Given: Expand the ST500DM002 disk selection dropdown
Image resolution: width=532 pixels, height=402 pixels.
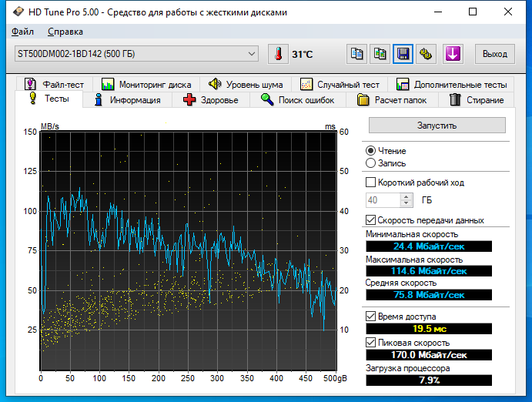Looking at the screenshot, I should (252, 54).
